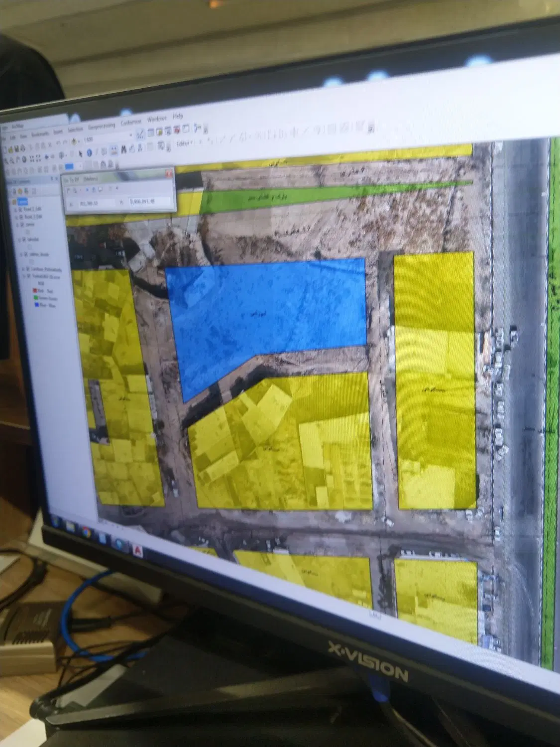Screen dimensions: 560x747
Task: Open the Geoprocessing menu
Action: coord(102,125)
